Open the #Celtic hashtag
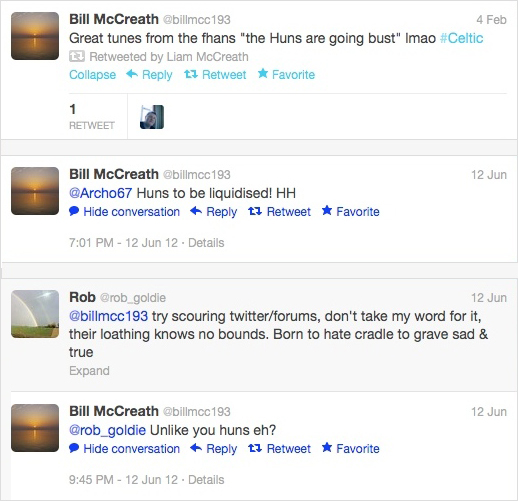This screenshot has width=518, height=501. point(461,38)
